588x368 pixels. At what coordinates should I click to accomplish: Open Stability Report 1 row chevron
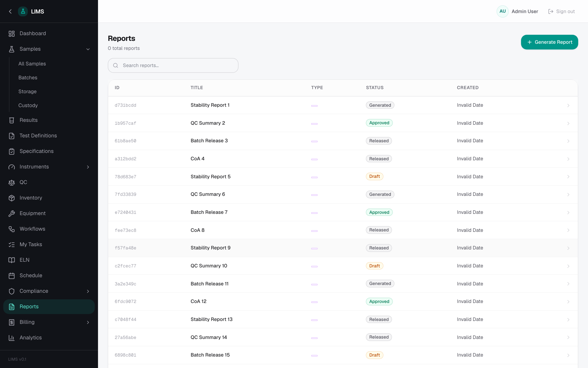568,105
